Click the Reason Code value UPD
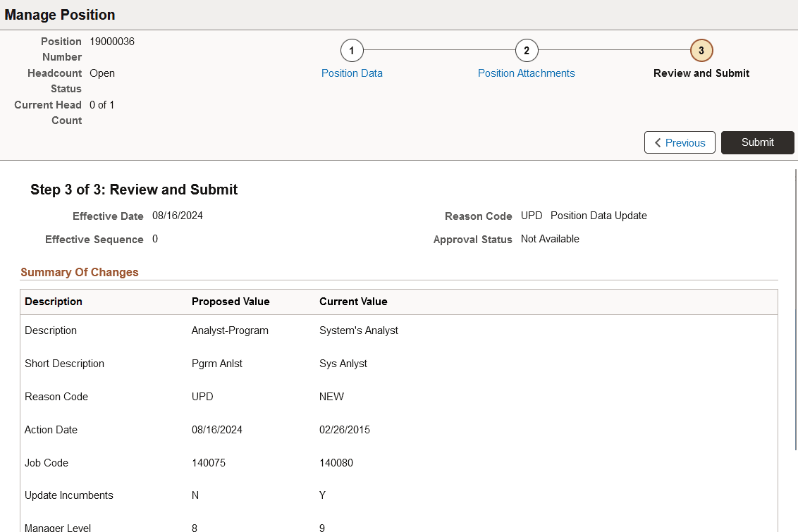 (531, 216)
